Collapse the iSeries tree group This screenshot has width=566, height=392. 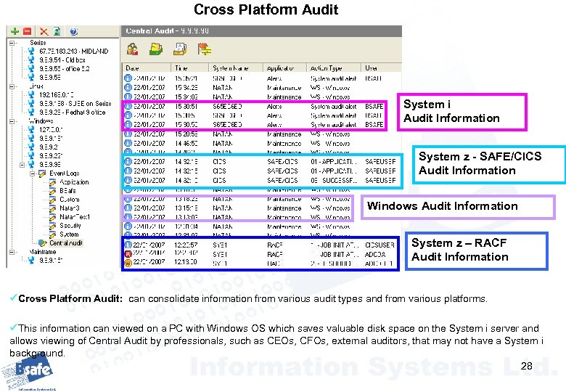[x=12, y=43]
